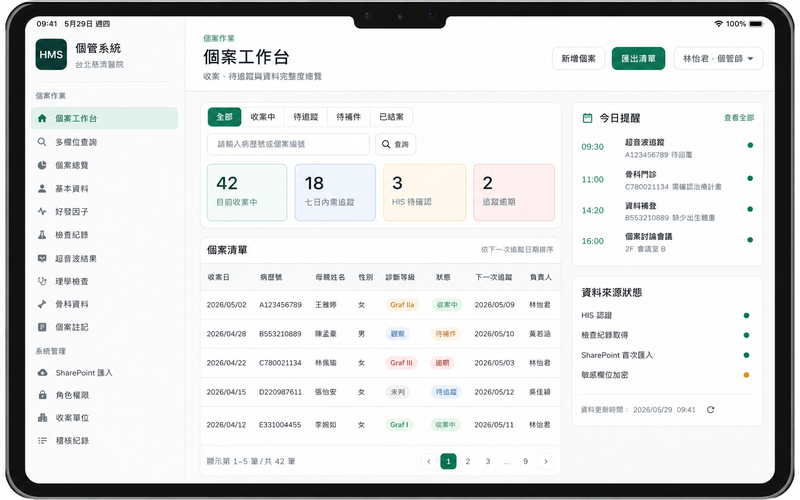
Task: Click the refresh icon next to 資料更新時間
Action: click(x=710, y=410)
